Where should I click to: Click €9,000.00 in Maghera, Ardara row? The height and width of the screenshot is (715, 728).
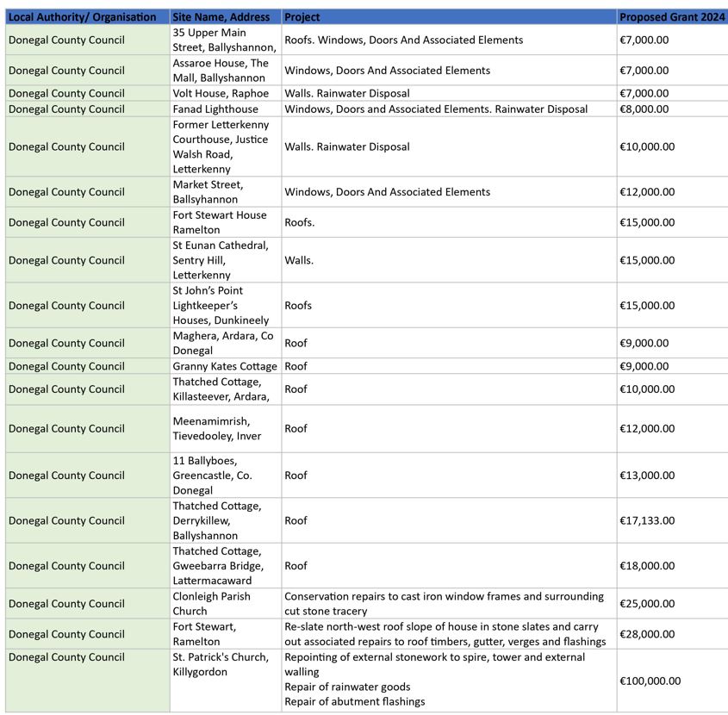click(644, 343)
